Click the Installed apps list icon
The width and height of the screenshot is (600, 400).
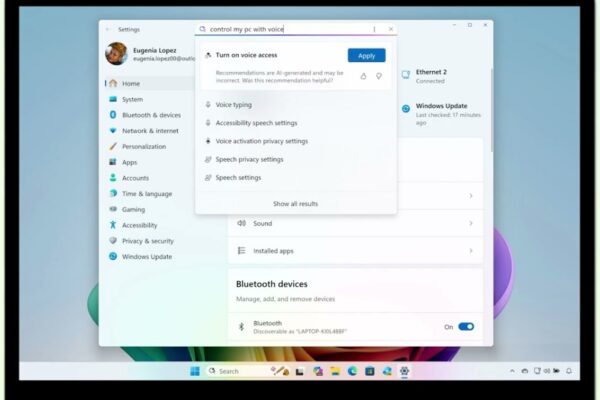[x=241, y=251]
